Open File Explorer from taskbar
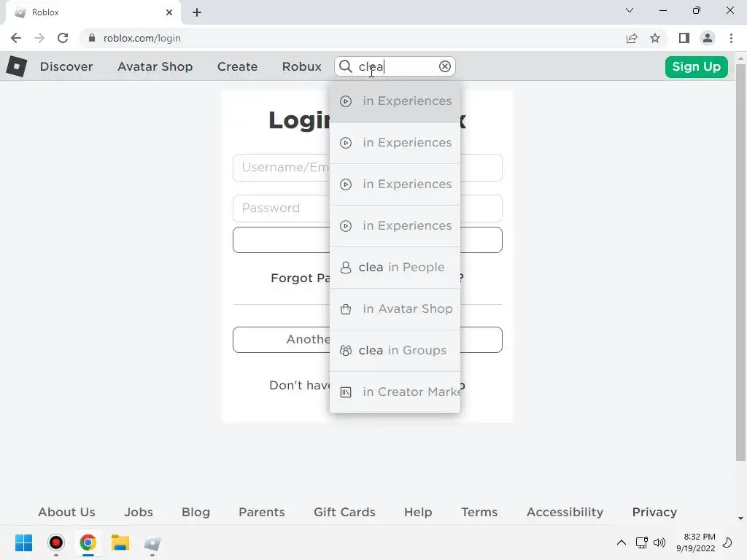The width and height of the screenshot is (747, 560). pyautogui.click(x=120, y=542)
